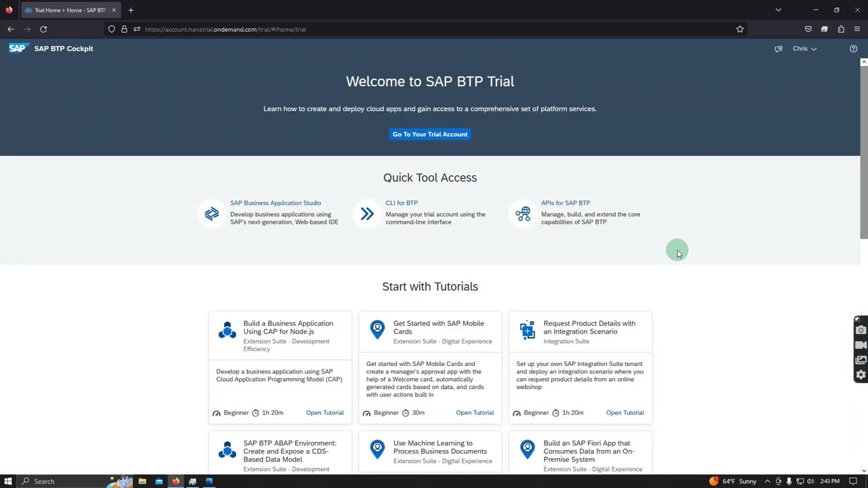The image size is (868, 488).
Task: Expand the Chris user menu
Action: click(x=804, y=49)
